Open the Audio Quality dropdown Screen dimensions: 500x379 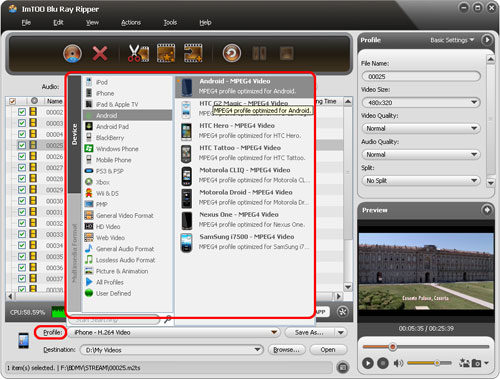click(421, 154)
